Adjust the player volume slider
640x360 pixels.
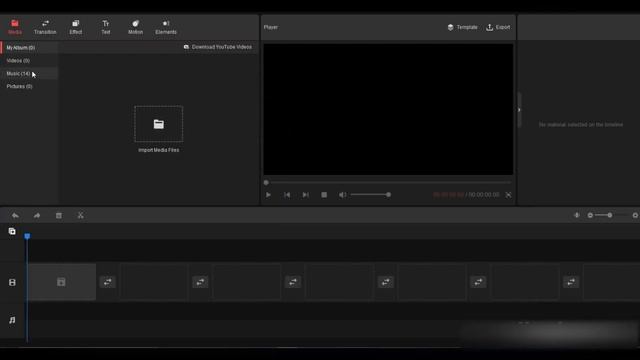tap(370, 195)
